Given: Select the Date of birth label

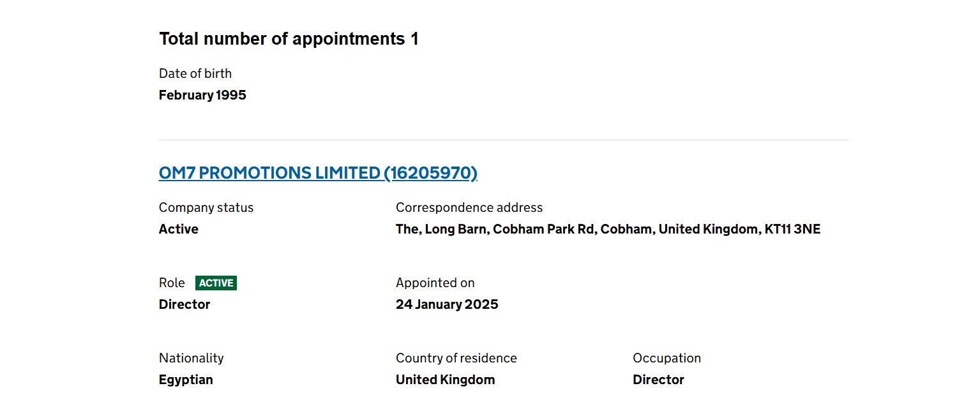Looking at the screenshot, I should pyautogui.click(x=195, y=73).
